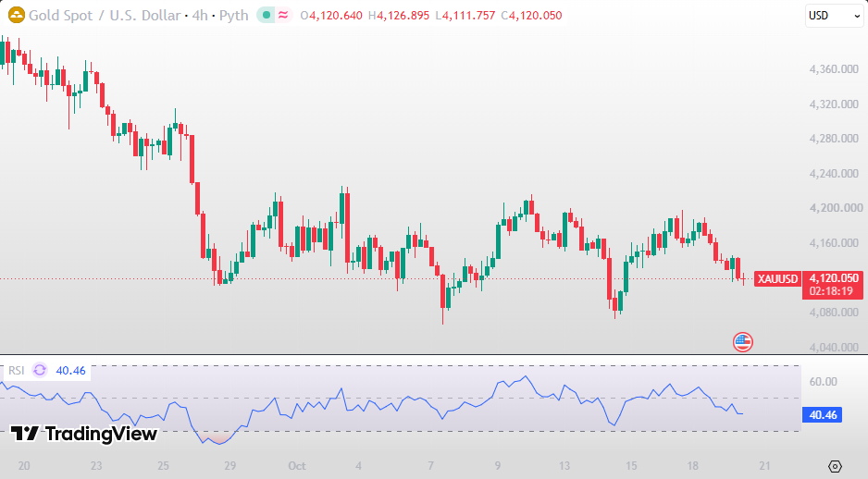Viewport: 868px width, 479px height.
Task: Click the TradingView logo link
Action: (x=84, y=434)
